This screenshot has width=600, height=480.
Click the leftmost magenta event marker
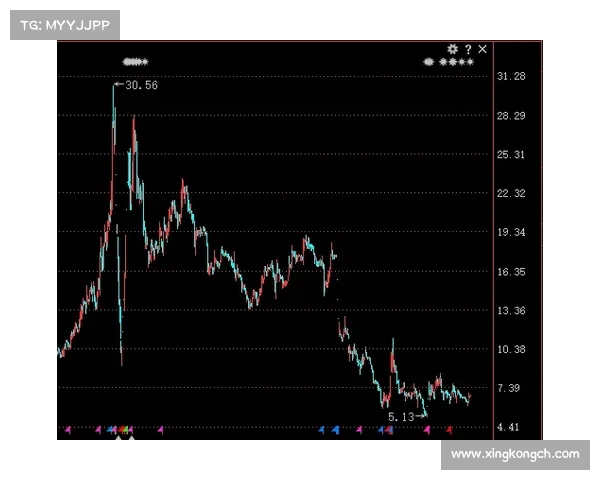click(68, 430)
